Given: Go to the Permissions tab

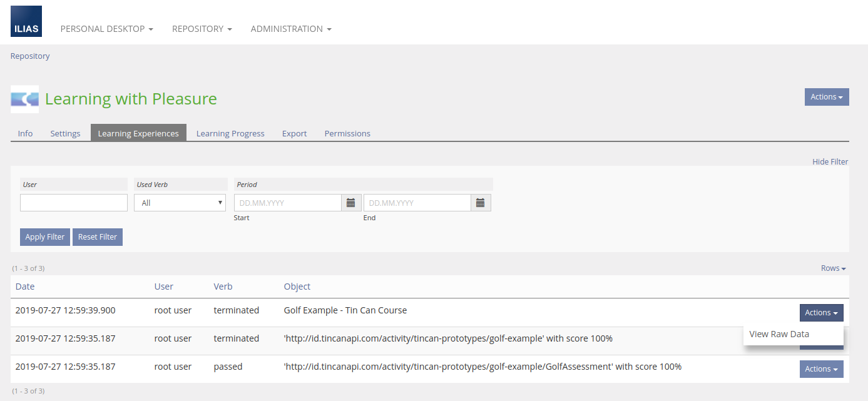Looking at the screenshot, I should tap(347, 133).
